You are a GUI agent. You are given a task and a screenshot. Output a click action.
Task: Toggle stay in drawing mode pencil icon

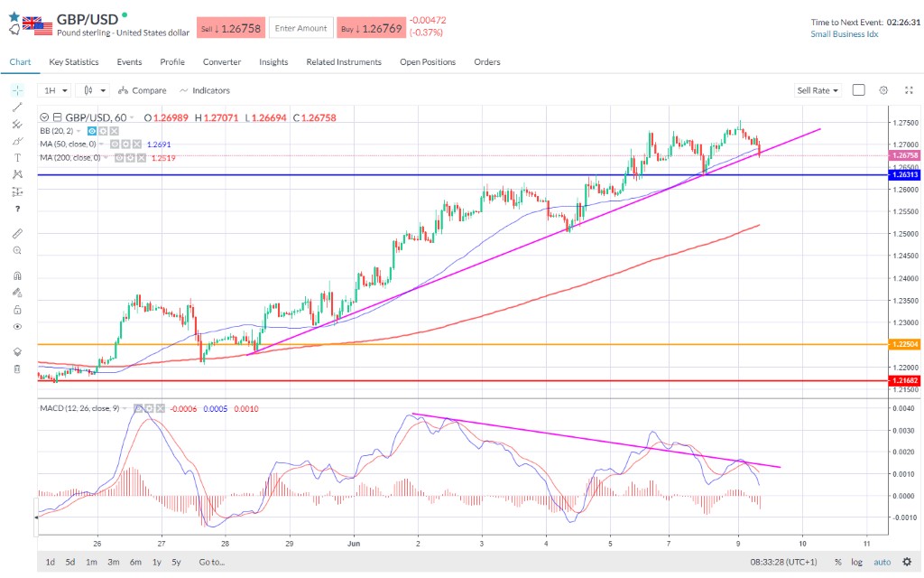point(17,293)
